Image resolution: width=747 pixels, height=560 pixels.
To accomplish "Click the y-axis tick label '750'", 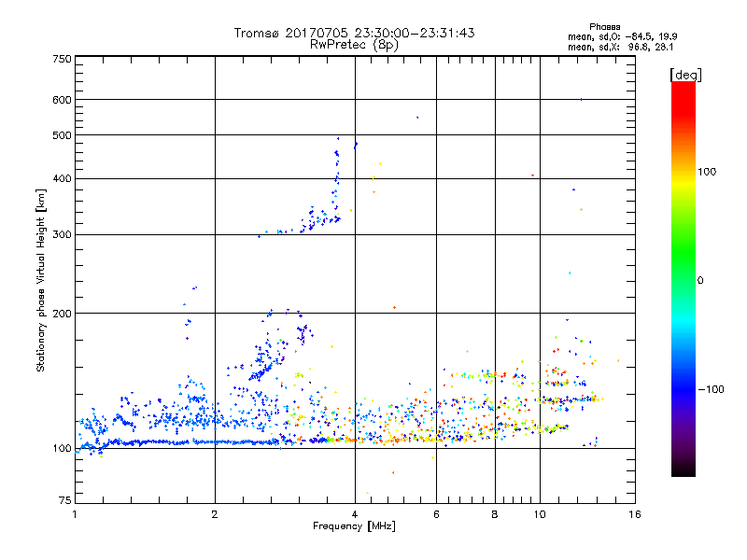I will pyautogui.click(x=62, y=59).
